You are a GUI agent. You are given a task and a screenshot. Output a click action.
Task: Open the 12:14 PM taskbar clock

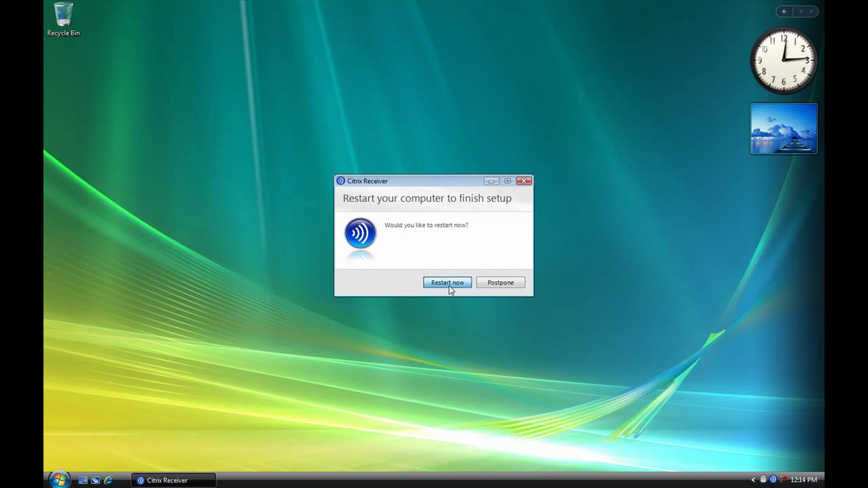coord(804,480)
